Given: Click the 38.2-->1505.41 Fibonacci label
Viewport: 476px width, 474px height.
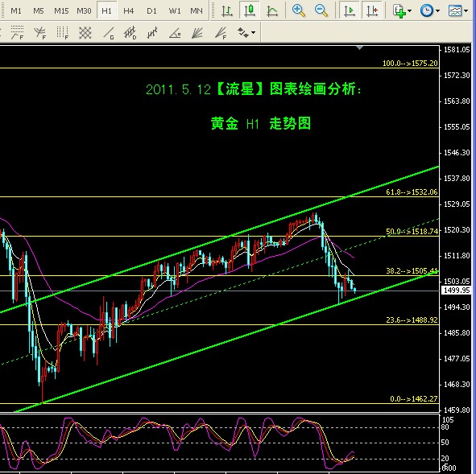Looking at the screenshot, I should 412,271.
